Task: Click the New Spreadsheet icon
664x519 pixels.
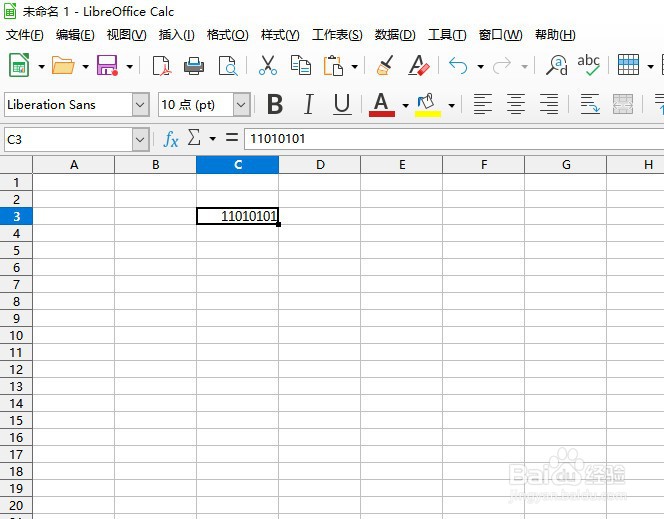Action: click(x=19, y=65)
